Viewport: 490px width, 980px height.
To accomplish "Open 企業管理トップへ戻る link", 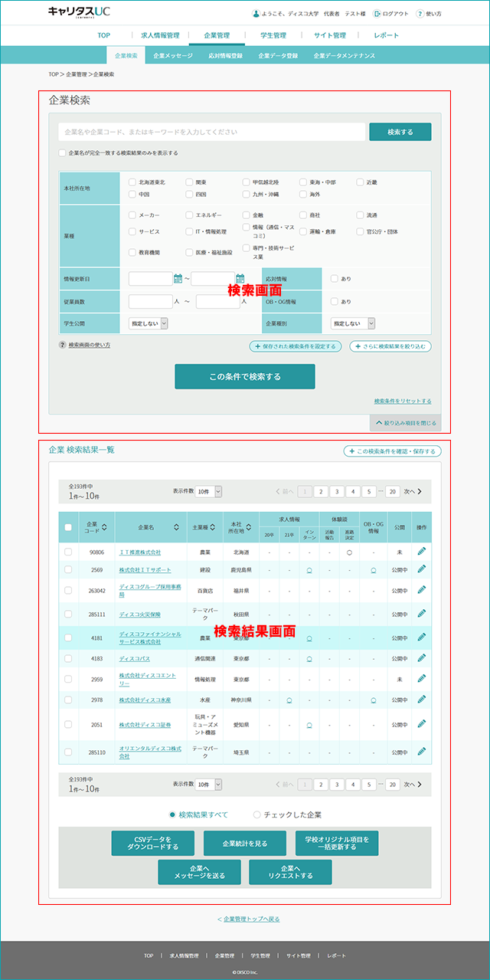I will [x=250, y=919].
